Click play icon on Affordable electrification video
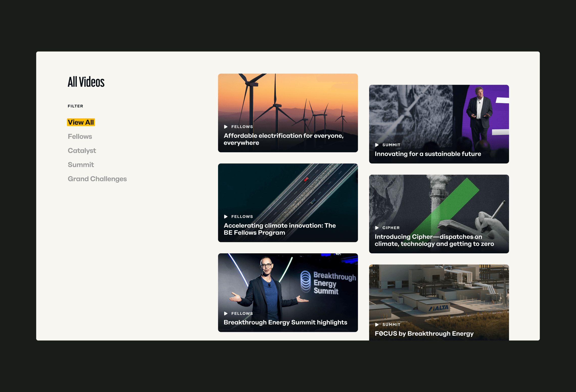Image resolution: width=576 pixels, height=392 pixels. point(226,127)
